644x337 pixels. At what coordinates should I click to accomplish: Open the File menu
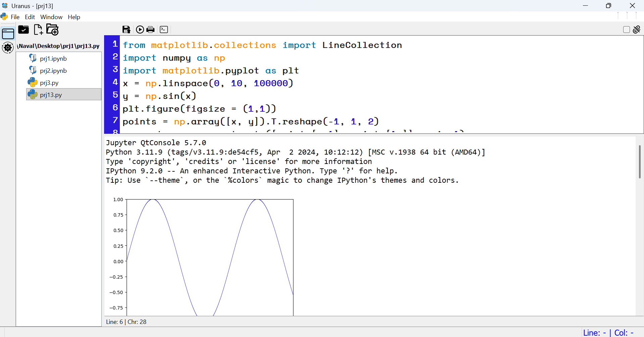[15, 17]
